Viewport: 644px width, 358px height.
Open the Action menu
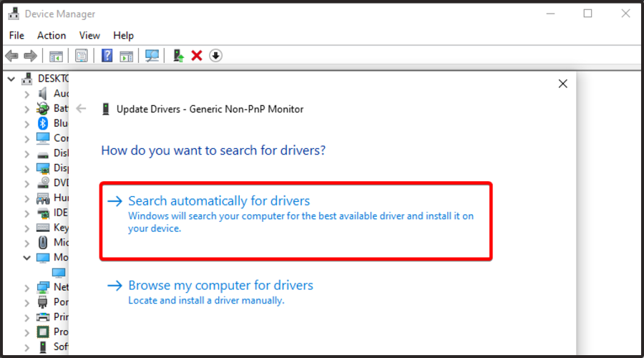(x=52, y=35)
